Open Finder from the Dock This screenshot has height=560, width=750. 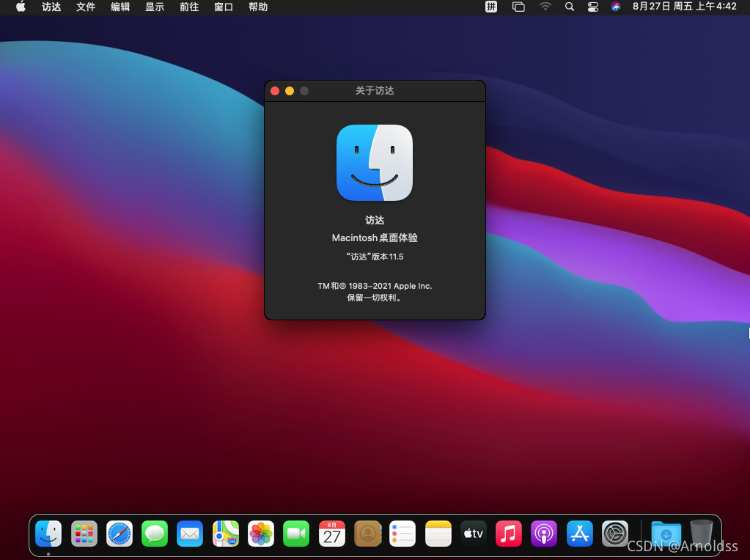(x=48, y=533)
